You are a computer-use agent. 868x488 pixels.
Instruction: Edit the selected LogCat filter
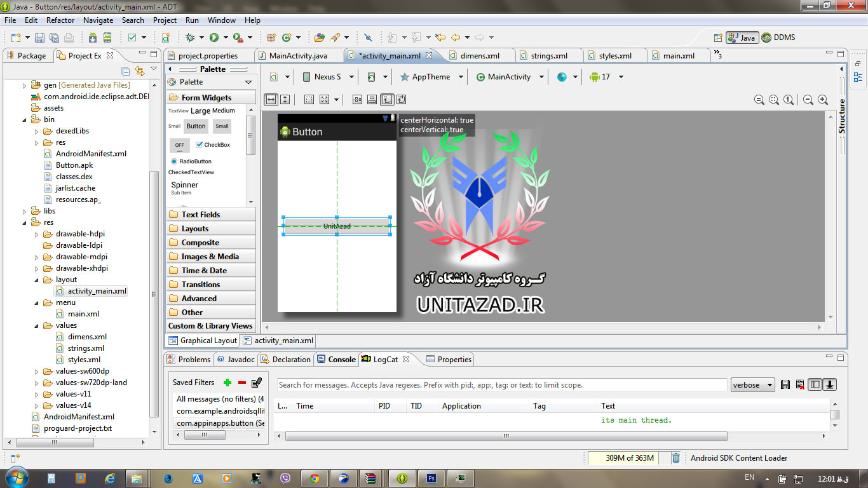[257, 383]
